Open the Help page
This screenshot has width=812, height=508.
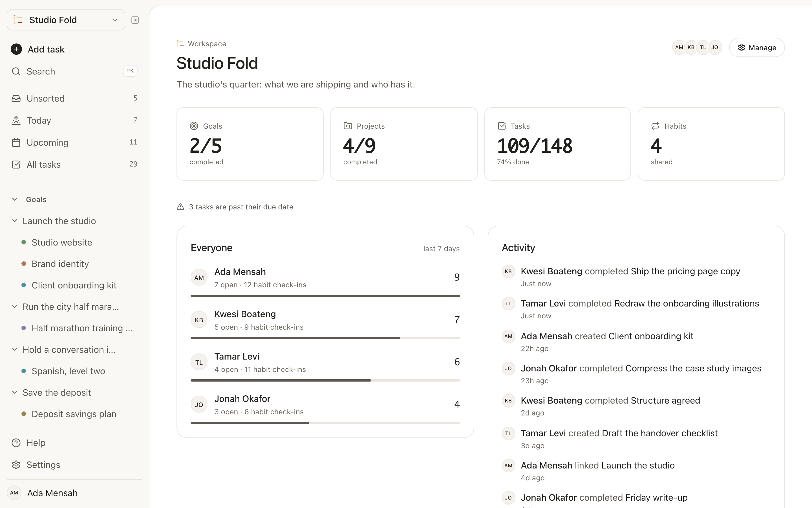tap(74, 443)
